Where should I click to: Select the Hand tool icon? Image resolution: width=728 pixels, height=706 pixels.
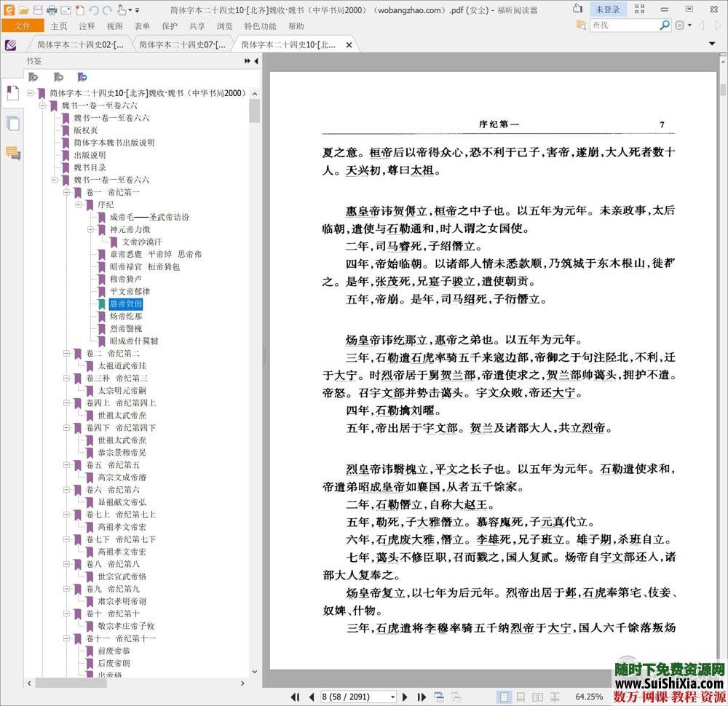pyautogui.click(x=122, y=10)
